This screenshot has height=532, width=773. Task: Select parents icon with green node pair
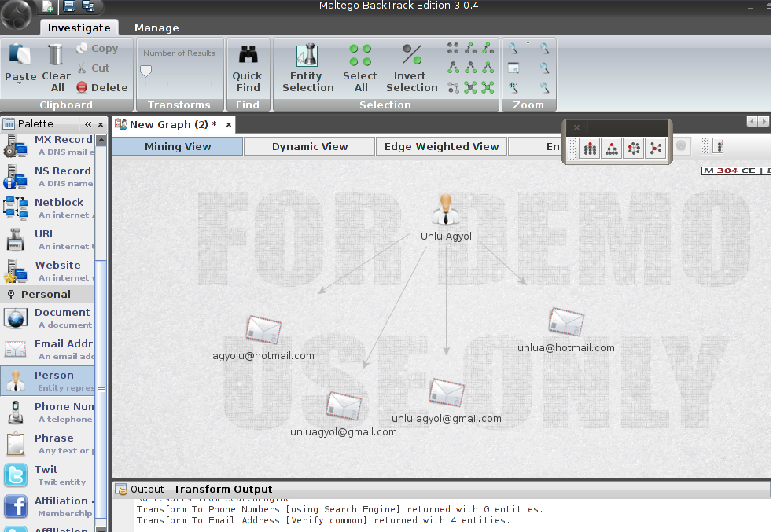pos(488,48)
